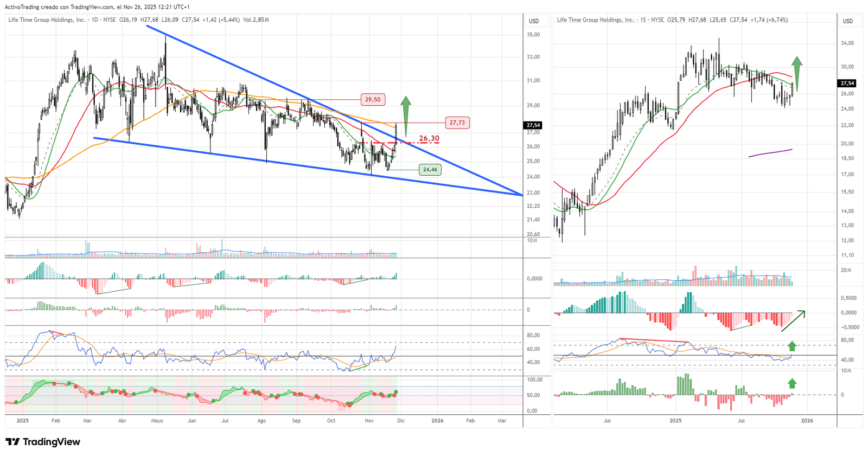The image size is (868, 456).
Task: Click the Life Time Group Holdings title on the daily chart
Action: (x=47, y=20)
